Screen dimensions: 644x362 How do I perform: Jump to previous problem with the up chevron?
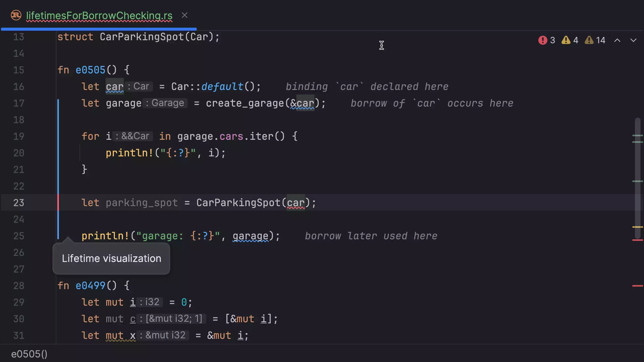pyautogui.click(x=618, y=40)
